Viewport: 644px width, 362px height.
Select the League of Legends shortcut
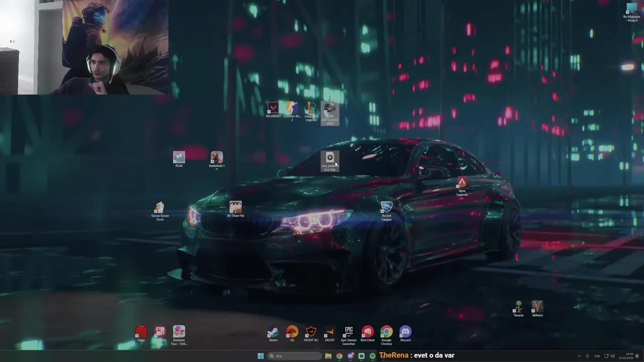pyautogui.click(x=311, y=111)
